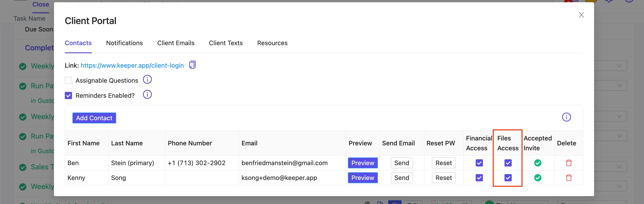Delete Kenny Song contact with trash icon
The height and width of the screenshot is (204, 644).
click(569, 177)
